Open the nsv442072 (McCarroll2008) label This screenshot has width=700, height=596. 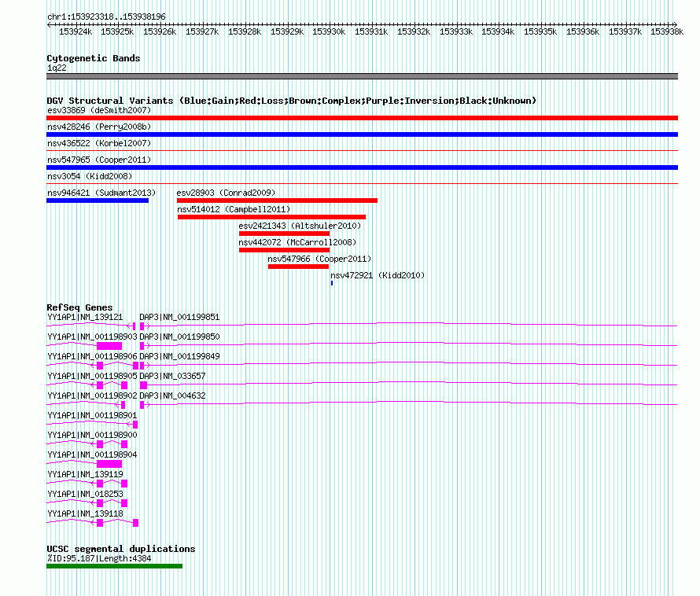point(297,242)
